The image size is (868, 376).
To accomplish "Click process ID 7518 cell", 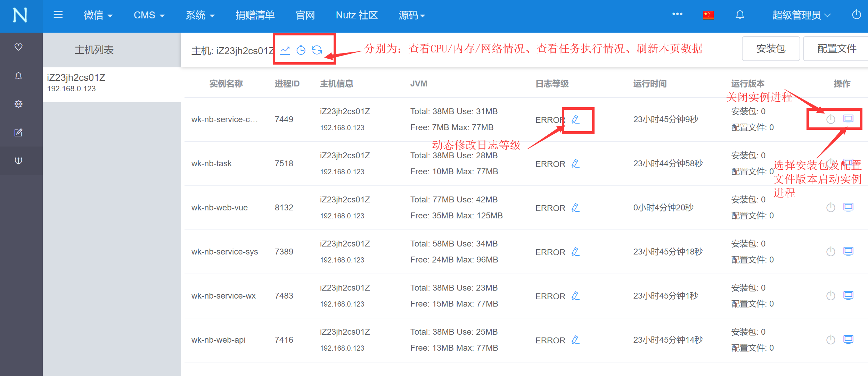I will coord(284,164).
